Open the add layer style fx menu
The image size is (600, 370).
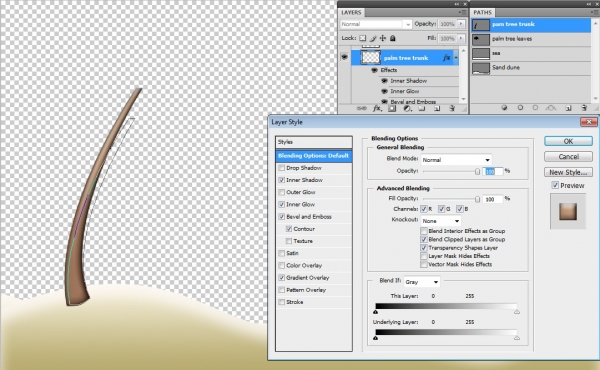(377, 108)
